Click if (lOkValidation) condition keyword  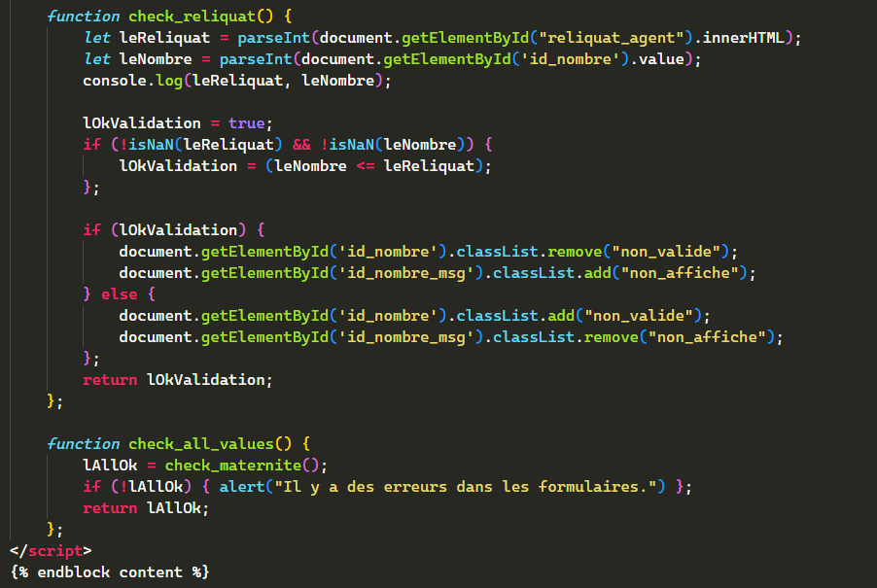[91, 229]
